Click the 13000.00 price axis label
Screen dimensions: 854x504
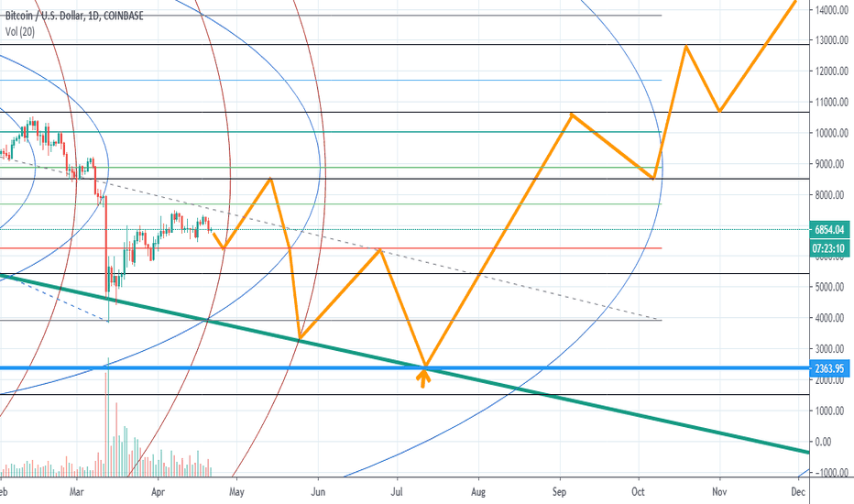point(831,40)
